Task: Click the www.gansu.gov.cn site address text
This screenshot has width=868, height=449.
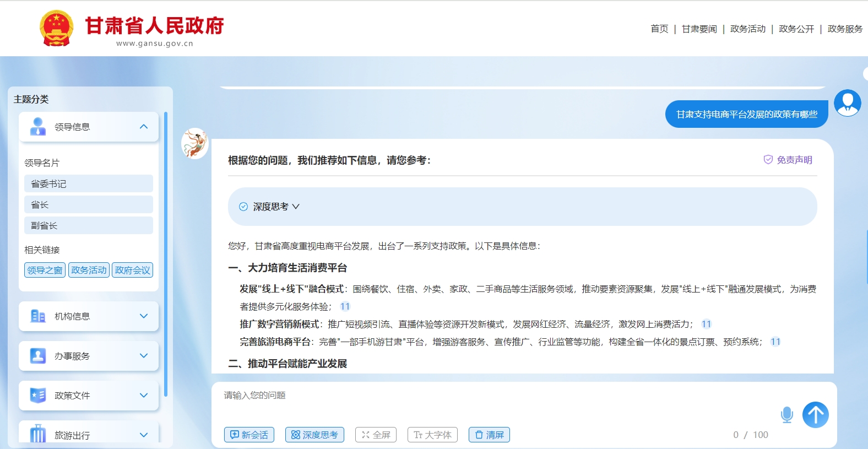Action: [x=155, y=44]
